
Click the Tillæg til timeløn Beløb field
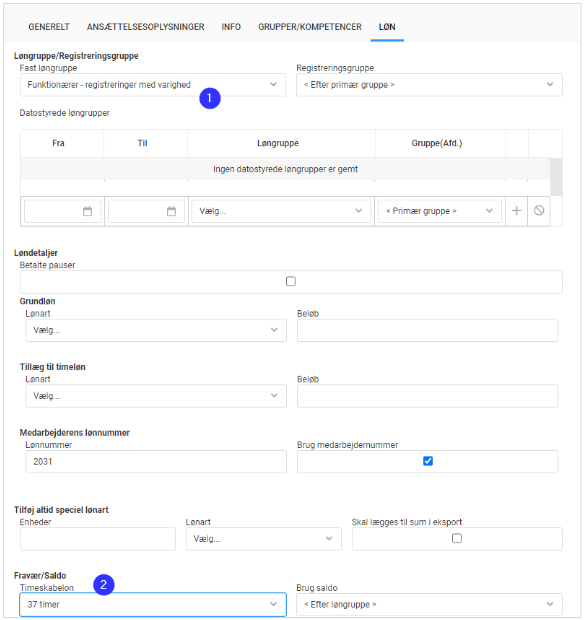pyautogui.click(x=427, y=396)
